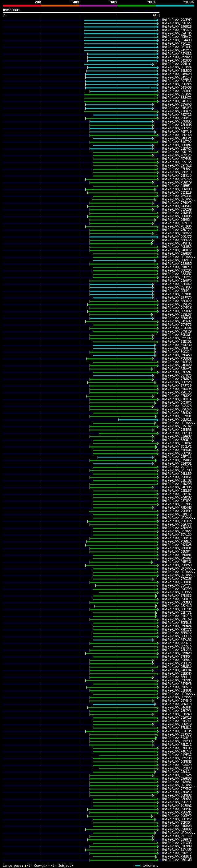Select hit UniRef100_A8I980

pos(176,226)
